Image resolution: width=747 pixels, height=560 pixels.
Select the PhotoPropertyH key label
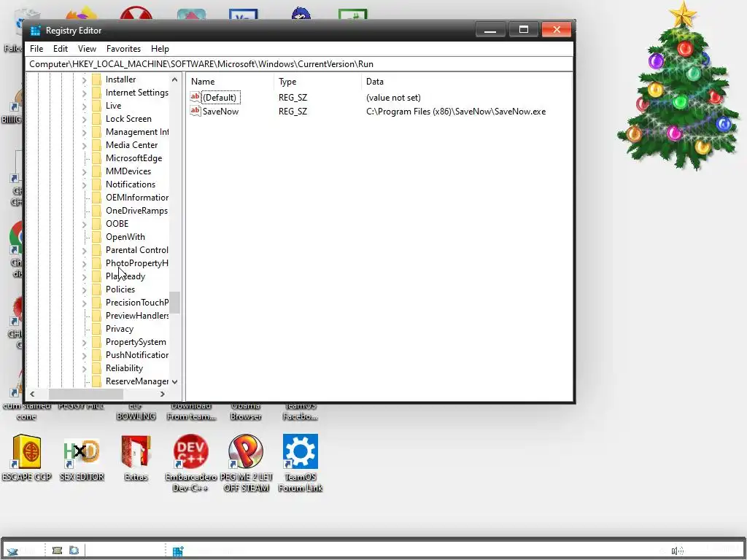137,263
